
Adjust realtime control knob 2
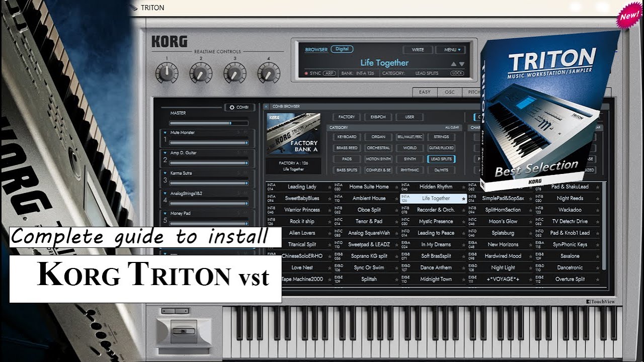[201, 73]
